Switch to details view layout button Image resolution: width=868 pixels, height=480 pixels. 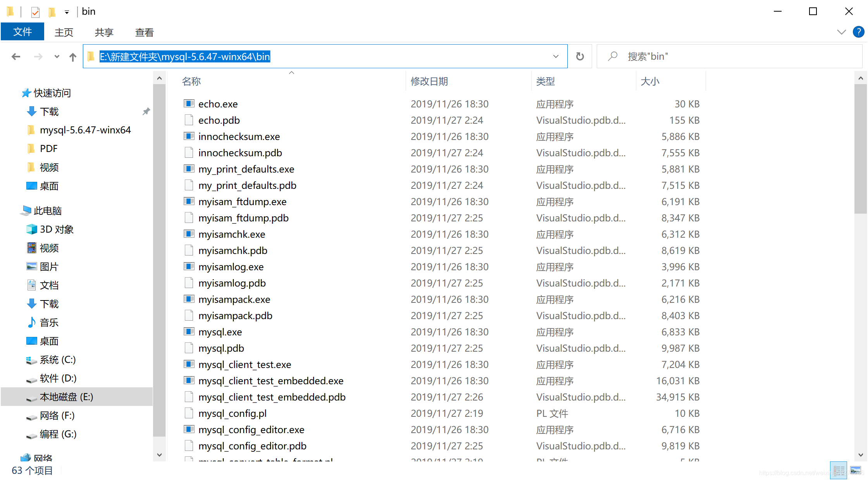pos(839,471)
